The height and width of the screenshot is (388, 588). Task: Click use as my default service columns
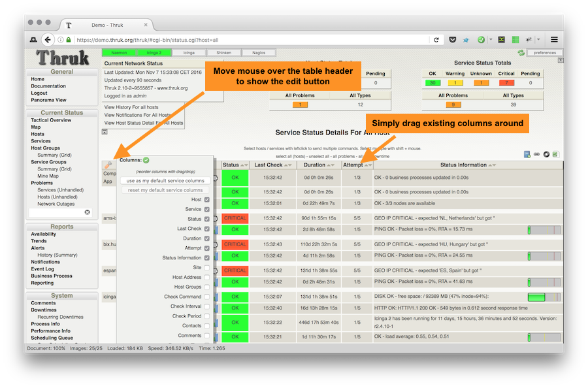coord(165,181)
